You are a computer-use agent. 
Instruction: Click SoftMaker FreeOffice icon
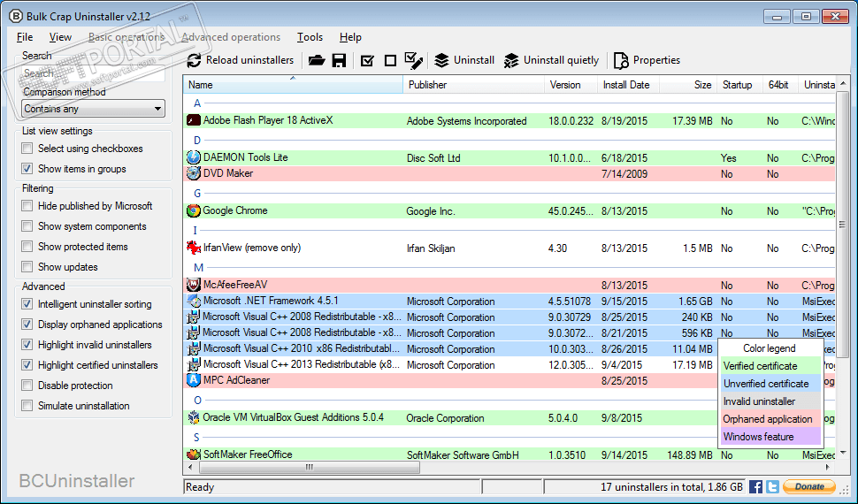(x=193, y=454)
